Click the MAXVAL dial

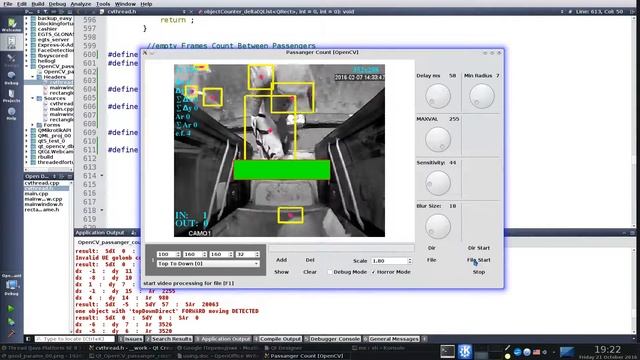(438, 139)
